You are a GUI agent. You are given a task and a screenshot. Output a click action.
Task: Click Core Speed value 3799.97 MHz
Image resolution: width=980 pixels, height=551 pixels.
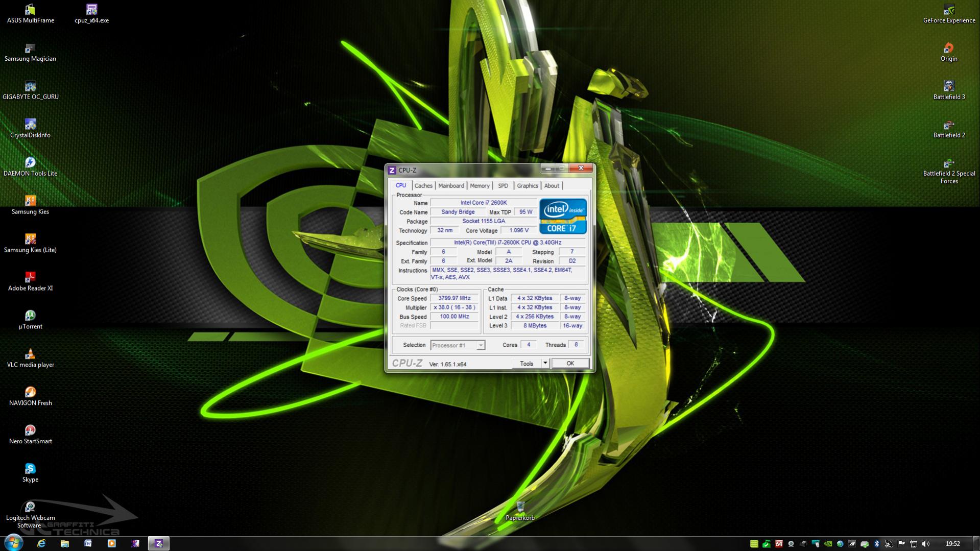point(454,298)
